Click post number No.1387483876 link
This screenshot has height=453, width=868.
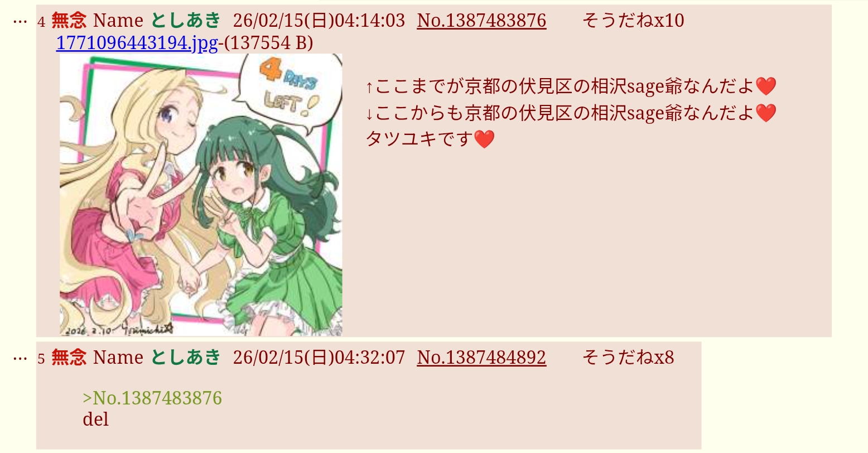click(481, 21)
